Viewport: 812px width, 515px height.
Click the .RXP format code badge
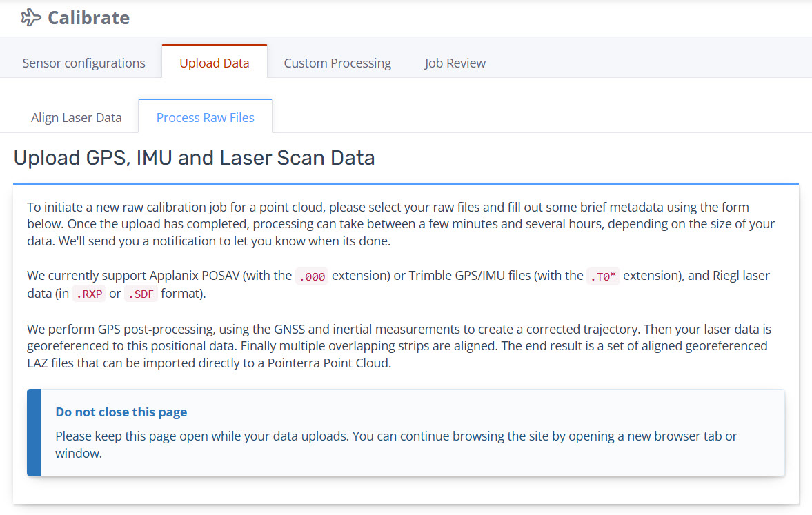point(89,294)
